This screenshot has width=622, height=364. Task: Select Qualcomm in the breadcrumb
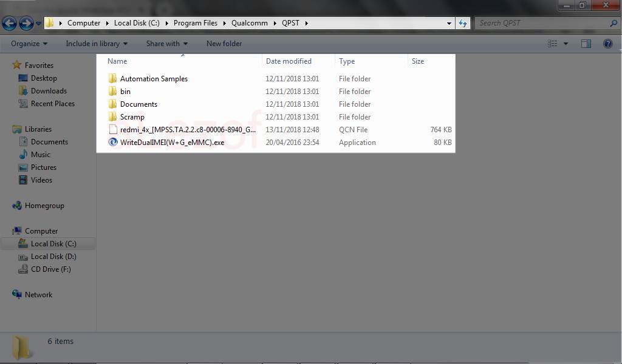click(250, 23)
